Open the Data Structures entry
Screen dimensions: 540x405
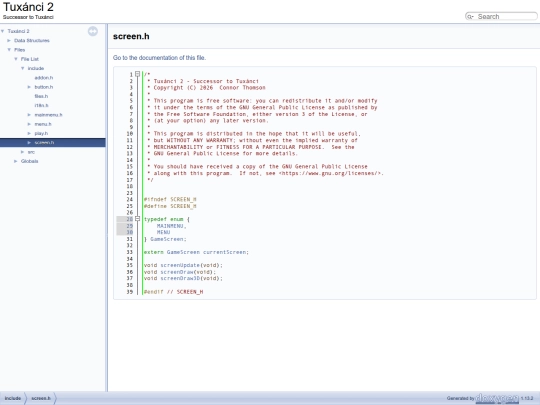[32, 41]
